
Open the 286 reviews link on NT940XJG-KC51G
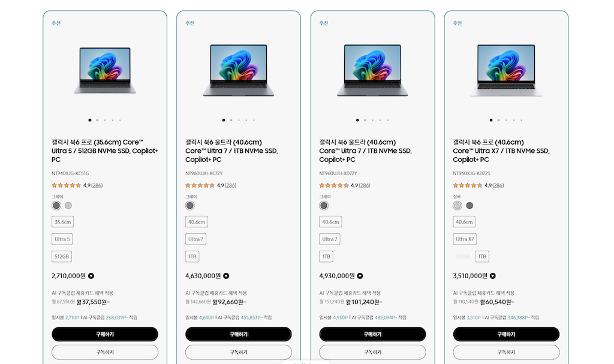pyautogui.click(x=97, y=185)
